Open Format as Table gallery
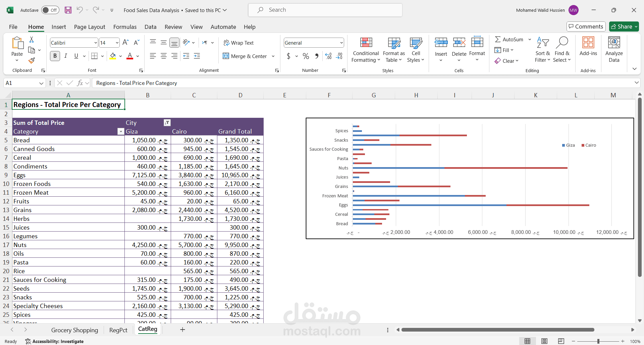This screenshot has width=644, height=345. coord(394,50)
